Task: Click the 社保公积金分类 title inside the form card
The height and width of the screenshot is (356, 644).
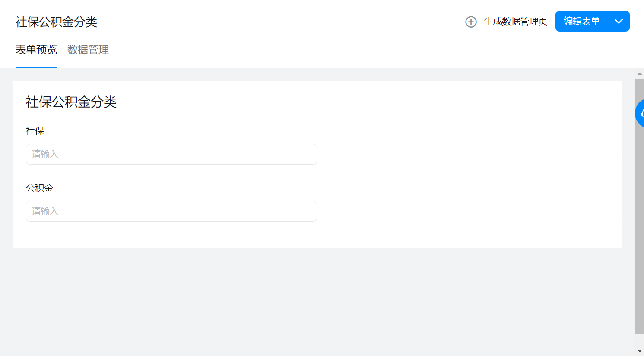Action: pos(71,102)
